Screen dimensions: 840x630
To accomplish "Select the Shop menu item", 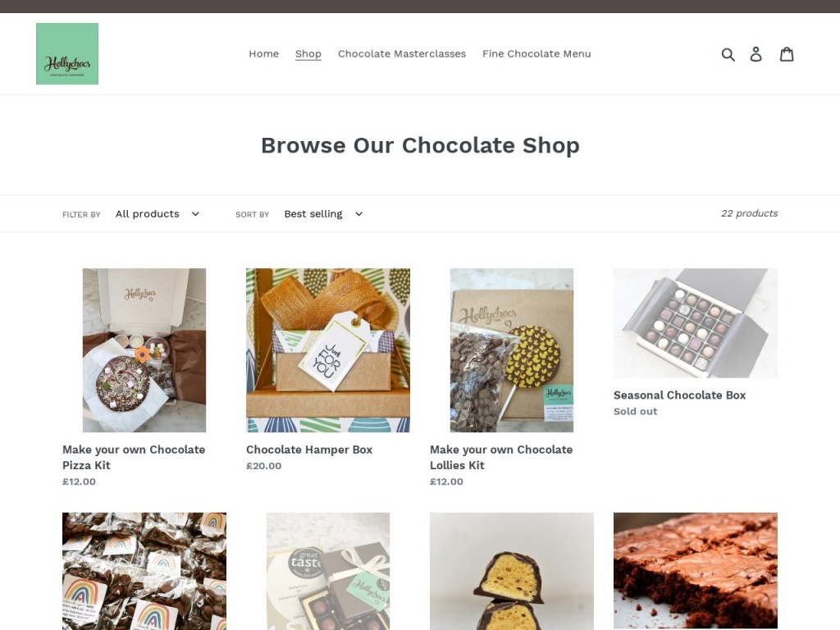I will coord(308,53).
